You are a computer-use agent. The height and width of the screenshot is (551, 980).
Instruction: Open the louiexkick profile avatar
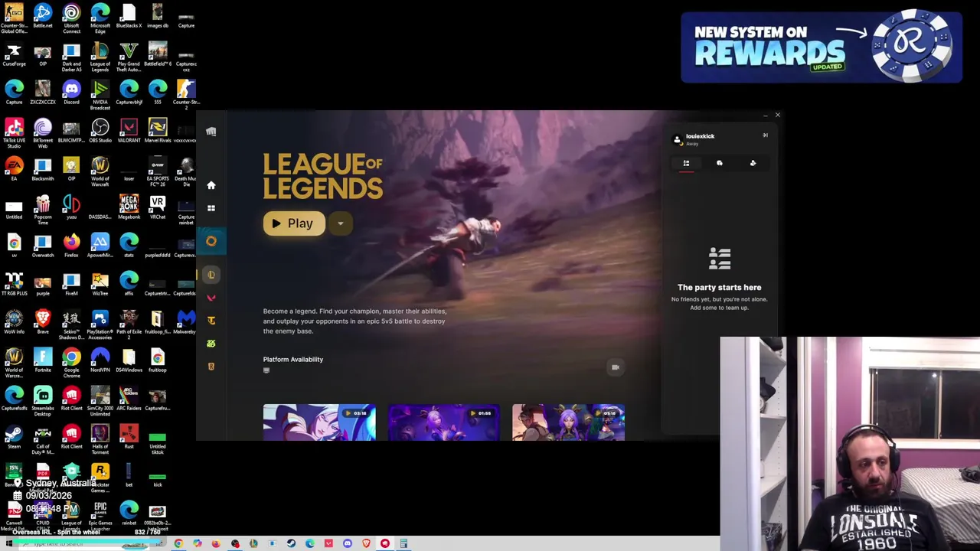point(677,139)
